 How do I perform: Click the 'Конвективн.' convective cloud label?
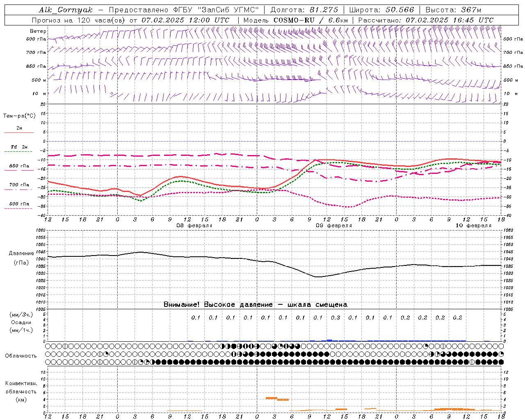coord(21,383)
